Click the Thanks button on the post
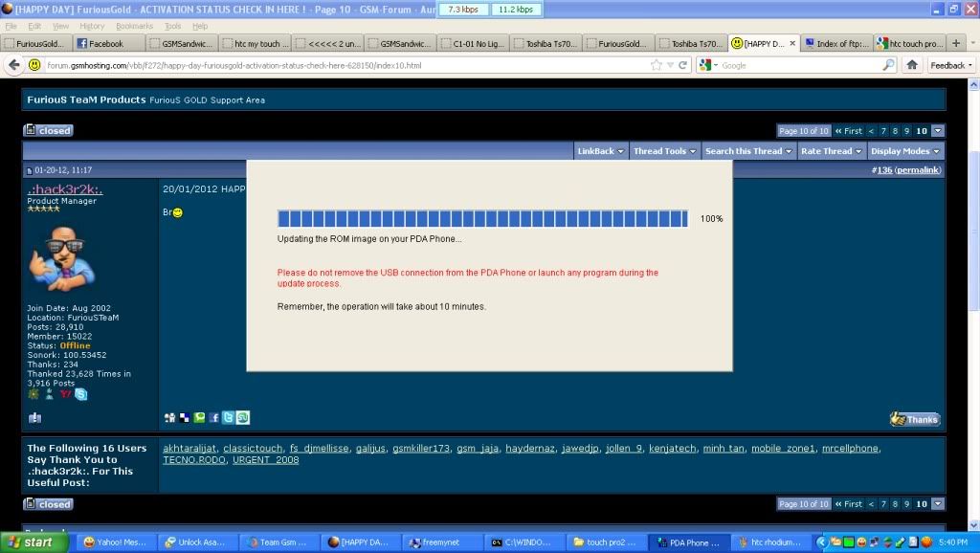The width and height of the screenshot is (980, 553). pos(916,419)
